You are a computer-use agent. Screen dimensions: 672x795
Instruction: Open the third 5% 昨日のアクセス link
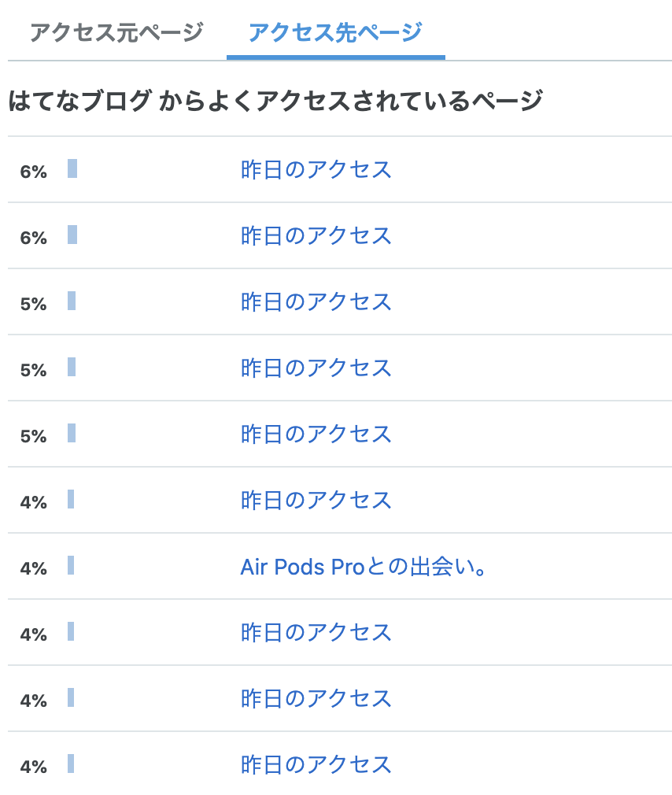point(316,434)
